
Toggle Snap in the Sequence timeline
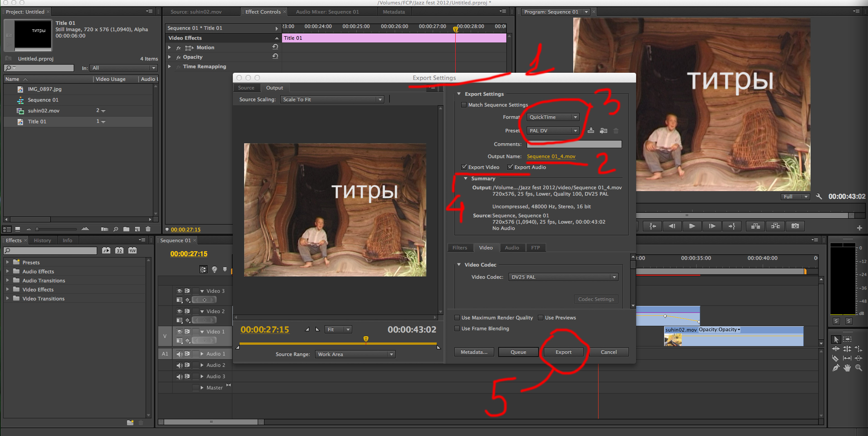204,269
